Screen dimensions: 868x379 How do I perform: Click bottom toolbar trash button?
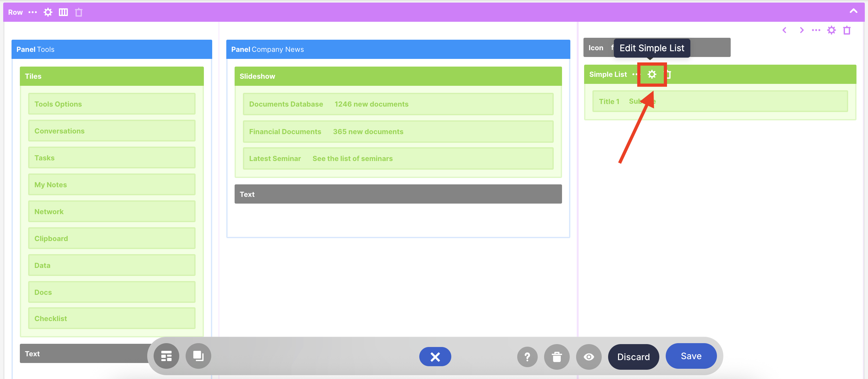pos(556,356)
